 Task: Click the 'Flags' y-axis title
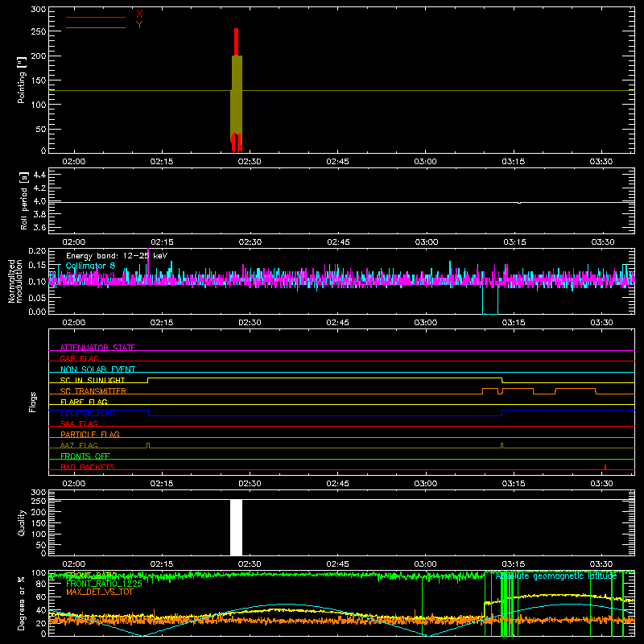32,402
